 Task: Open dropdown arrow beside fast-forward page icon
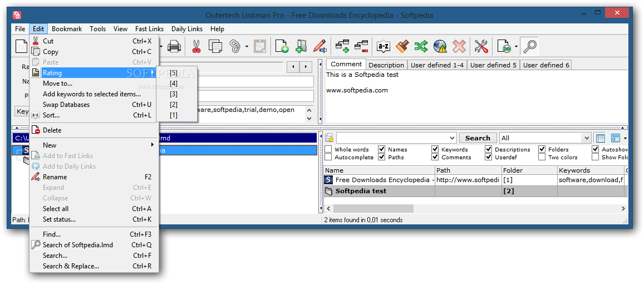(515, 46)
